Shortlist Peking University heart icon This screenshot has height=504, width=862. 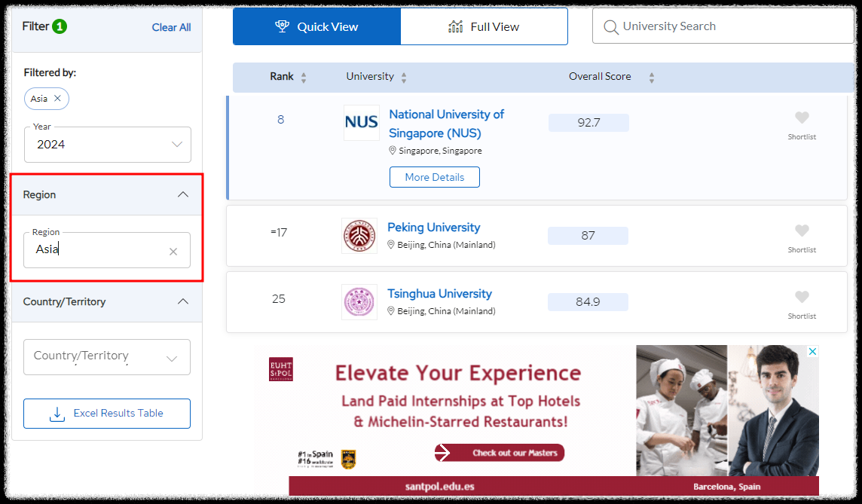coord(802,231)
